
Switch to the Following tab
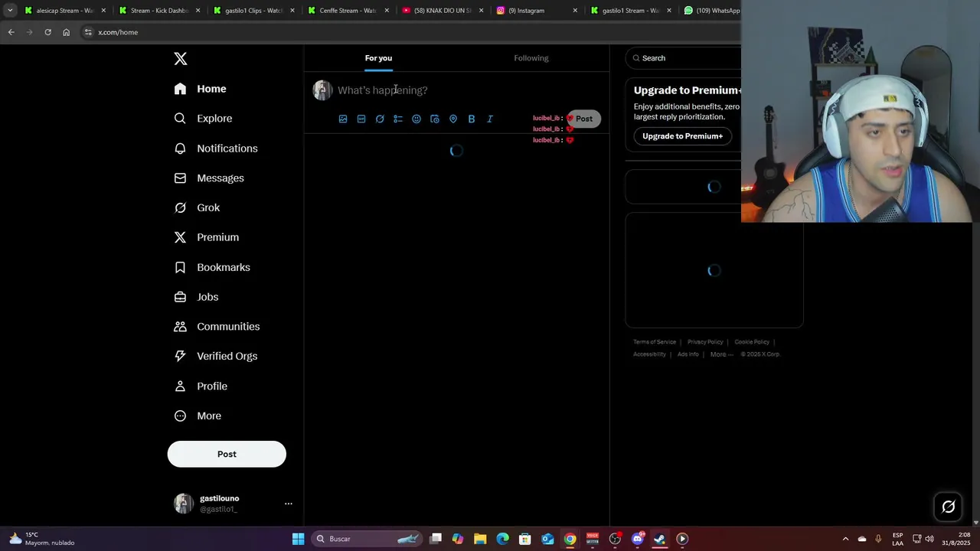(531, 58)
